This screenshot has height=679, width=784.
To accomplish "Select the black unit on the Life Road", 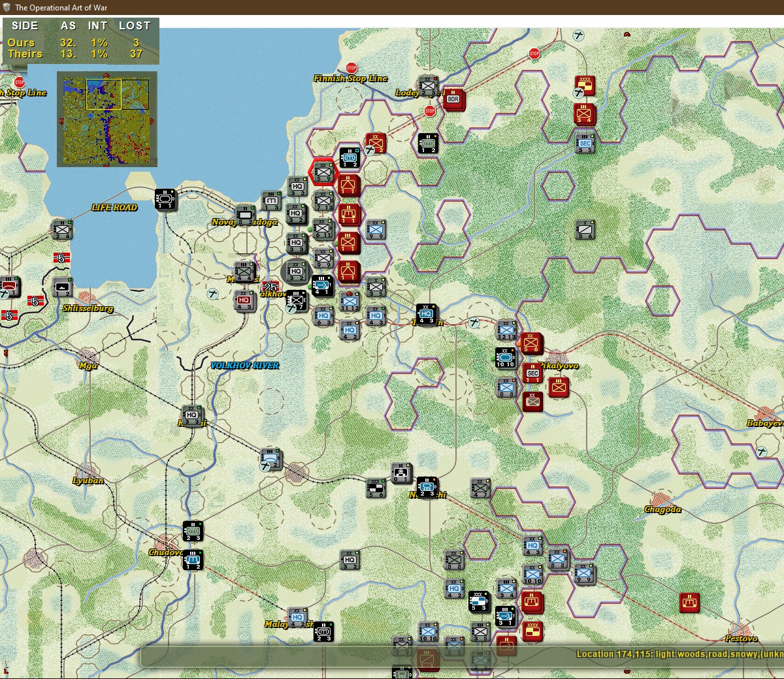I will pos(165,199).
